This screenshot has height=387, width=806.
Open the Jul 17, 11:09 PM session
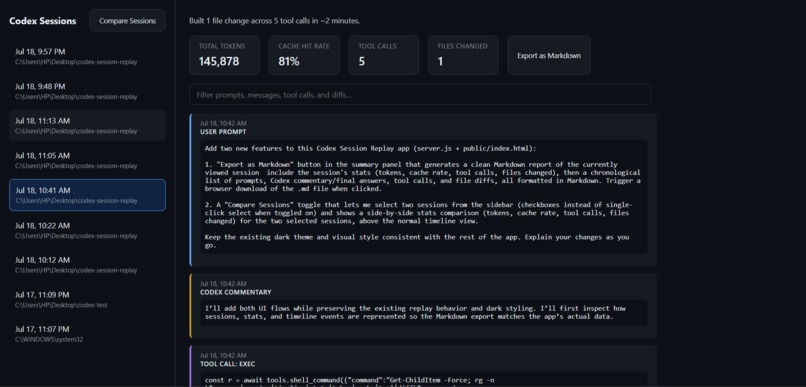point(87,299)
